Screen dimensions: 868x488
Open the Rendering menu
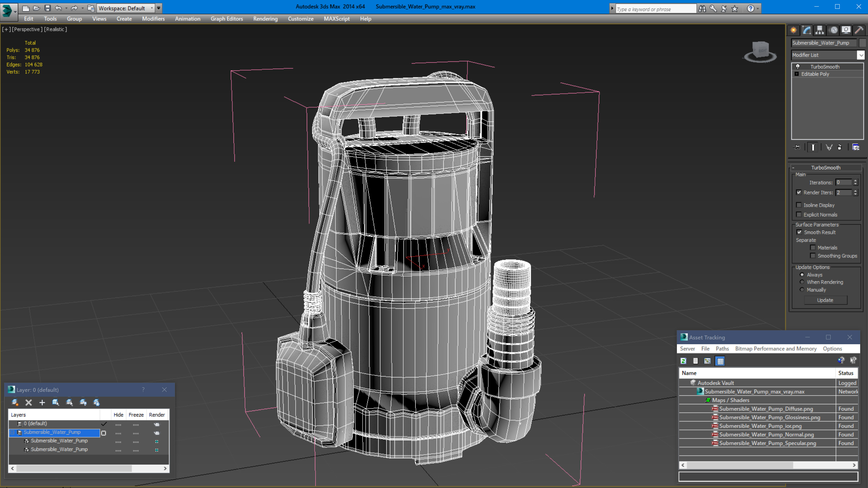265,19
